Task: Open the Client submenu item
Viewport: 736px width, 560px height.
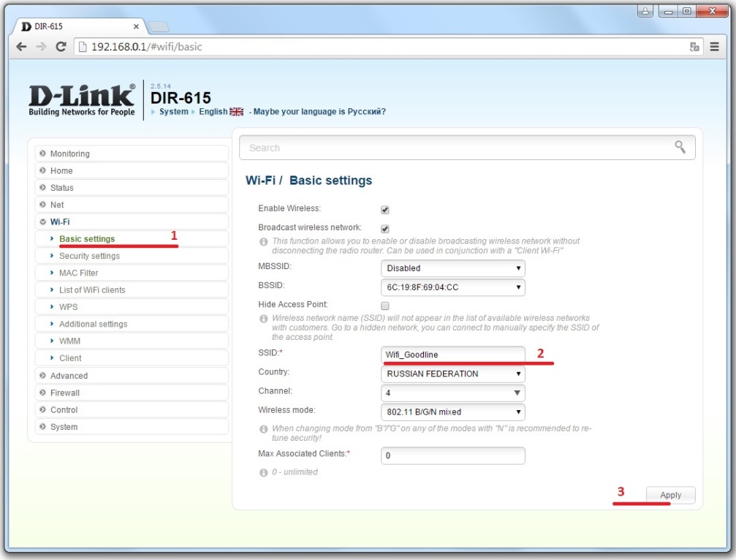Action: pyautogui.click(x=132, y=358)
